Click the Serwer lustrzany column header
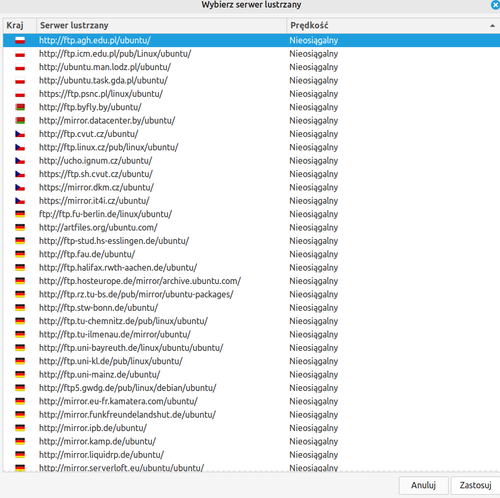This screenshot has height=498, width=500. pos(161,25)
